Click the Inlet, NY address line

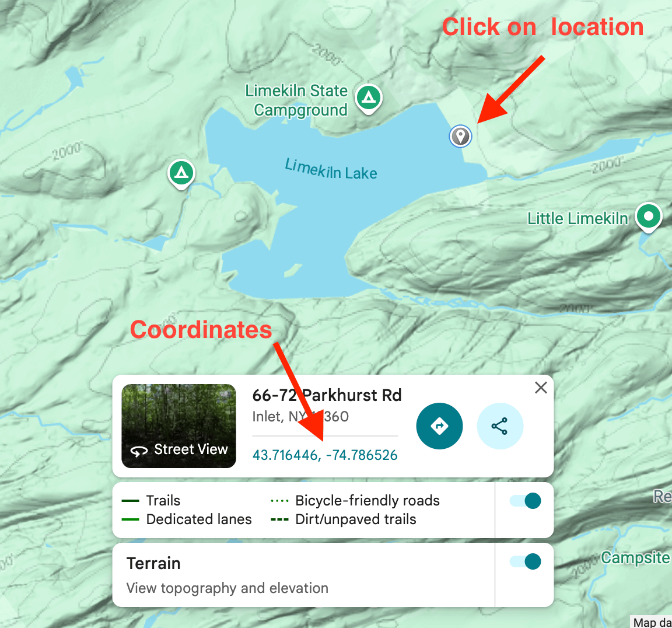pyautogui.click(x=300, y=416)
